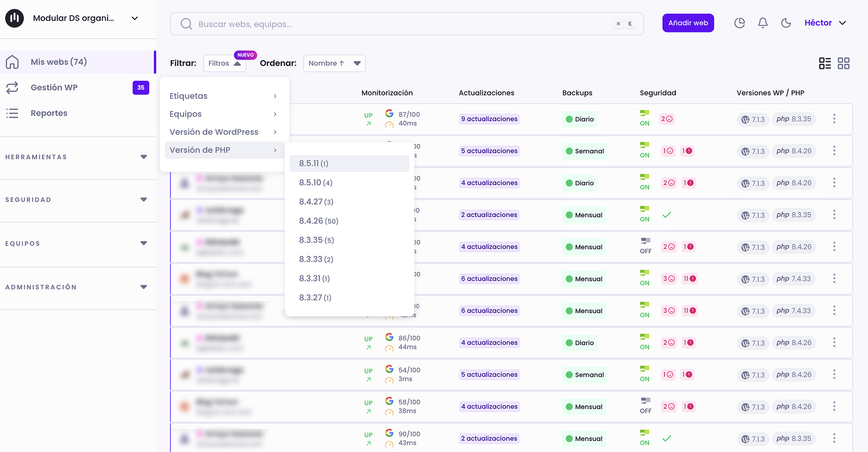Switch to the list view layout
The width and height of the screenshot is (868, 452).
[x=825, y=64]
